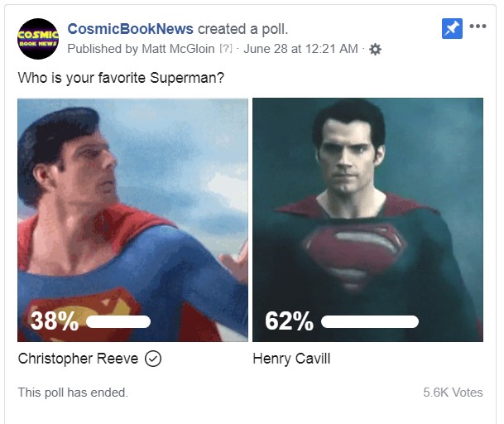Click the 38% percentage text
Screen dimensions: 504x424
point(55,321)
